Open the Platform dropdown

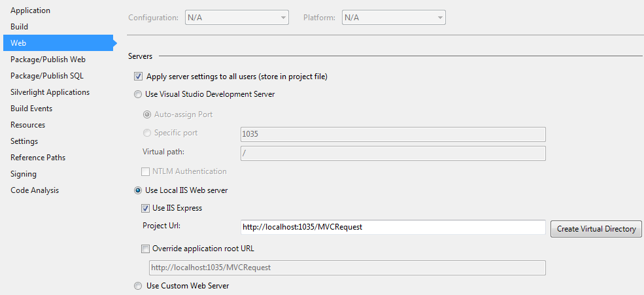coord(394,18)
